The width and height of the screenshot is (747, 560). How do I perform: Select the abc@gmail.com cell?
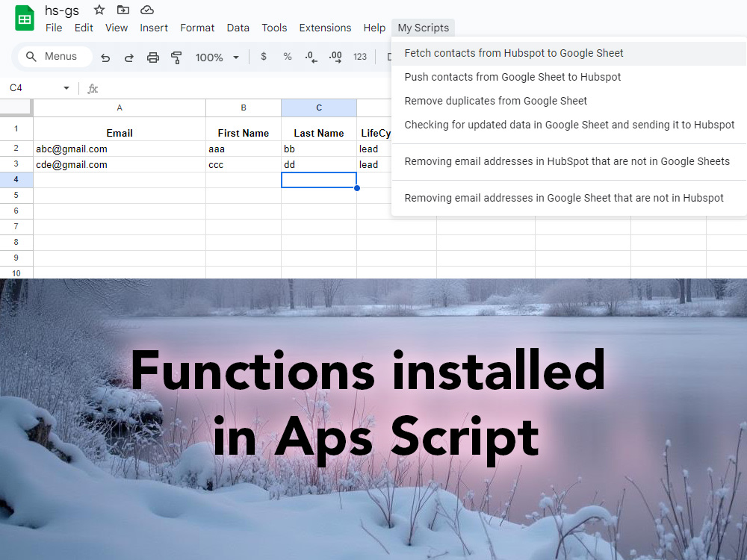pyautogui.click(x=120, y=149)
